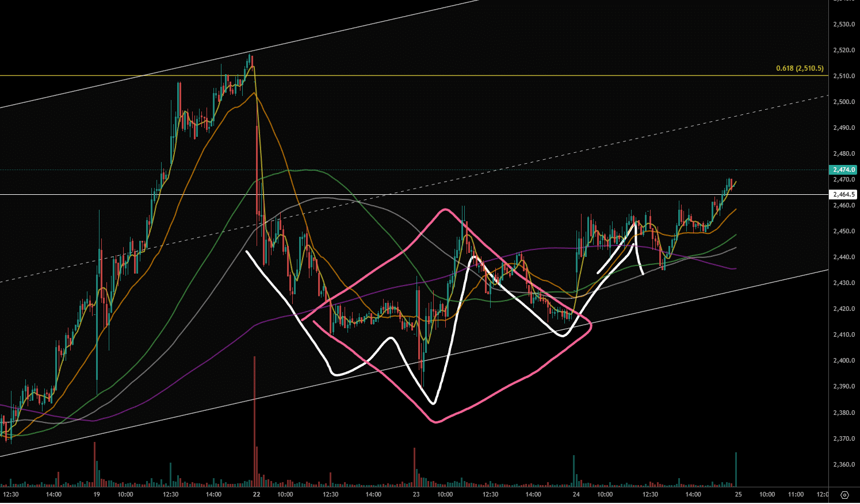Click the 2,490.0 price scale label
Image resolution: width=860 pixels, height=504 pixels.
(x=844, y=128)
